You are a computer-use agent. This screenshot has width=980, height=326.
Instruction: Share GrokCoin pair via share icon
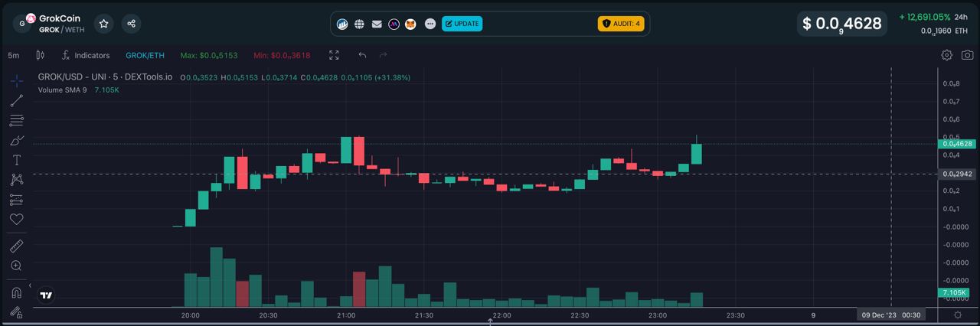pos(132,24)
